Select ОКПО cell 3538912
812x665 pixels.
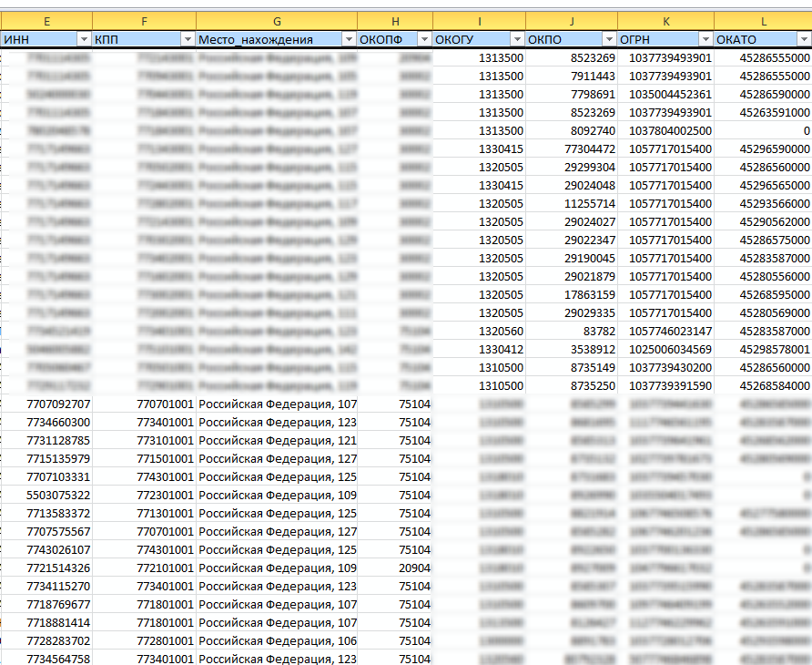pos(571,349)
